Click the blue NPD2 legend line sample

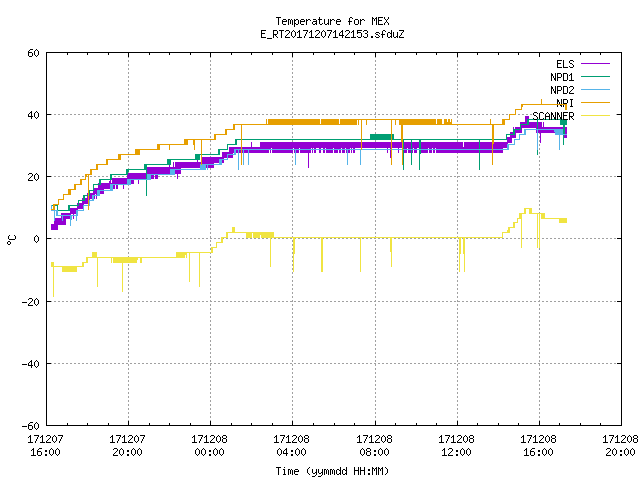[596, 90]
